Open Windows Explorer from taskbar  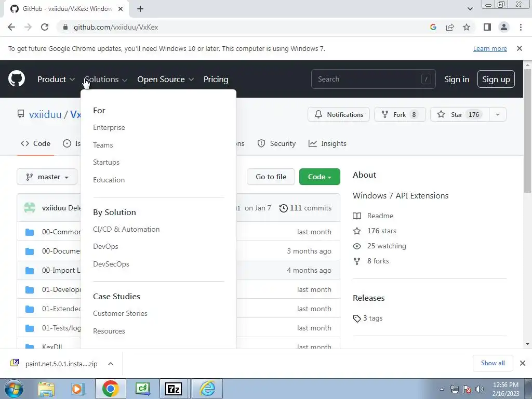pos(46,389)
